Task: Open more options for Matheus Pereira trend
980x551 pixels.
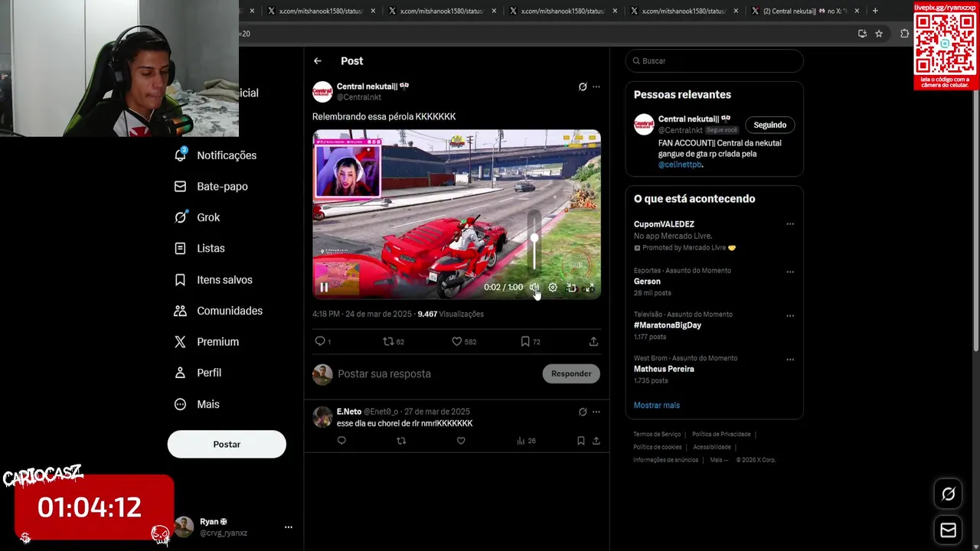Action: click(x=790, y=359)
